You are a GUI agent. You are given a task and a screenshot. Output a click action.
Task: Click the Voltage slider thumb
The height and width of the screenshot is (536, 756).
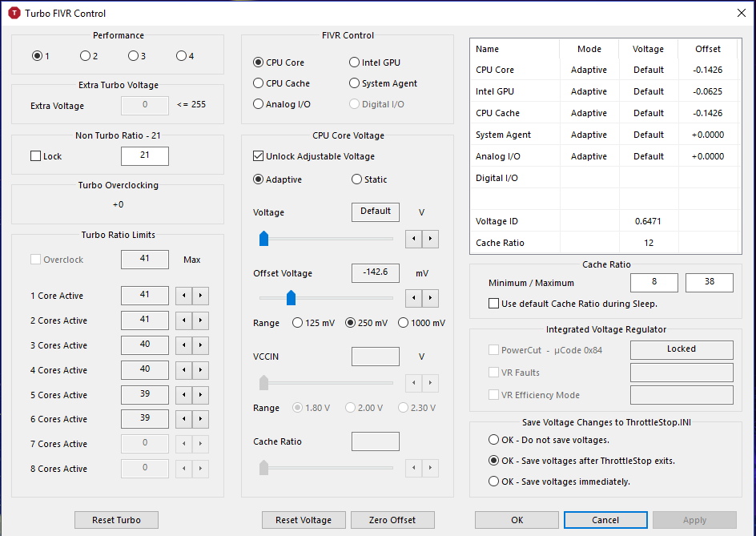click(x=263, y=238)
